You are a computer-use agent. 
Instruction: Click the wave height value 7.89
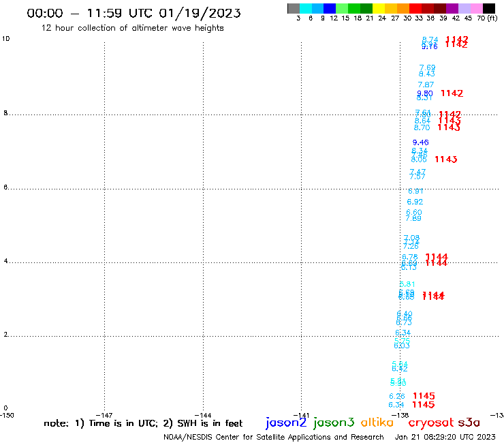413,219
